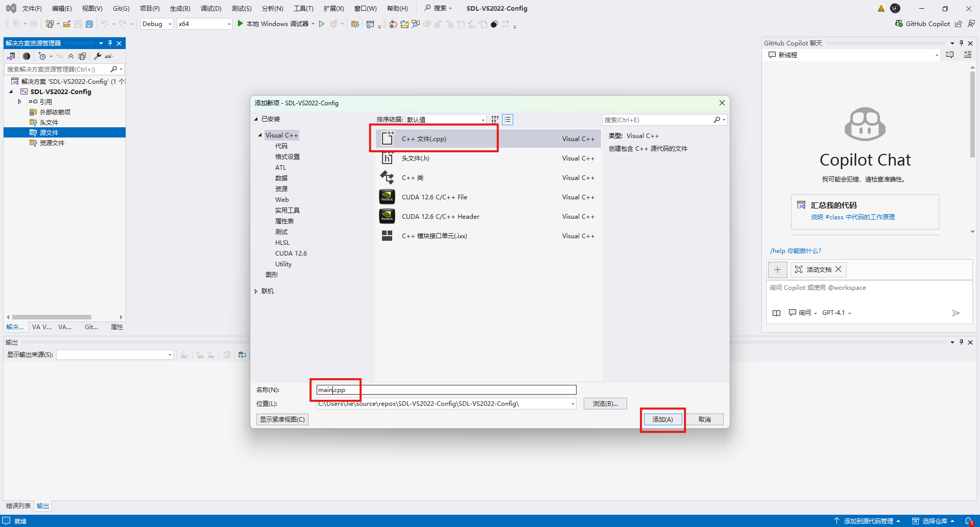Screen dimensions: 980x527
Task: Open Solution Explorer properties wrench icon
Action: pyautogui.click(x=97, y=56)
